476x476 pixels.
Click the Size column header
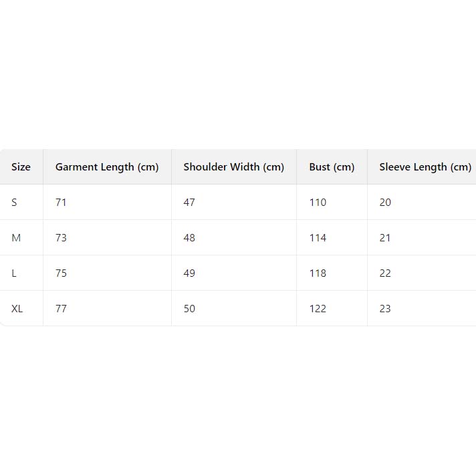tap(21, 167)
